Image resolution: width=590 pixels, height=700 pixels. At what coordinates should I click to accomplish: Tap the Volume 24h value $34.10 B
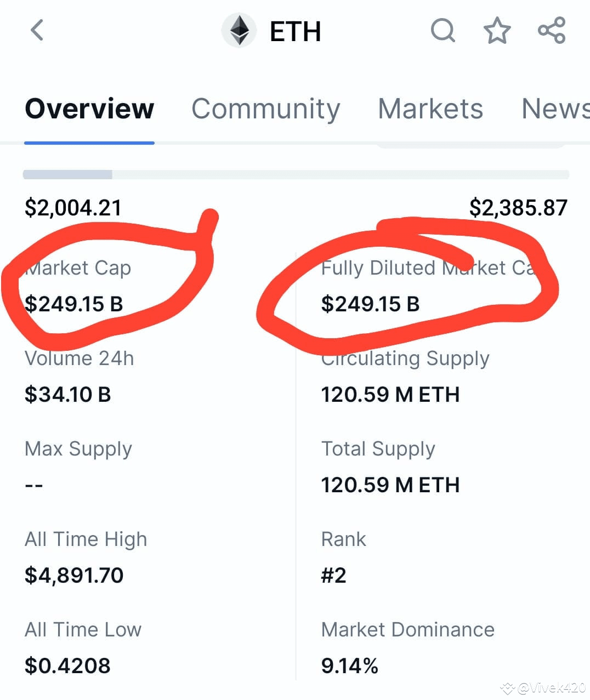pos(68,395)
